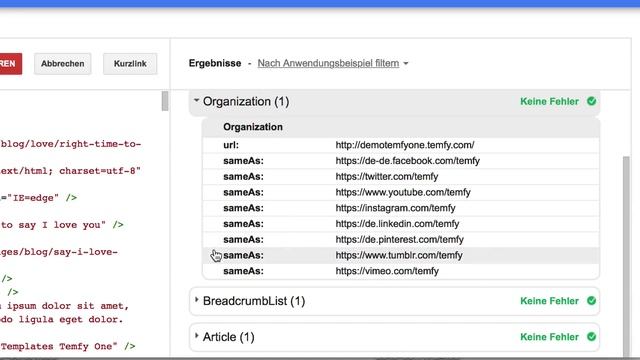Click the results panel vertical scrollbar
The height and width of the screenshot is (360, 640).
click(626, 256)
